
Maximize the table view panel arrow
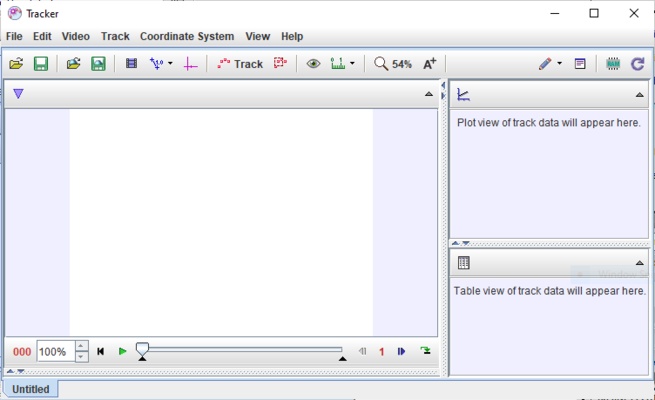click(x=639, y=263)
